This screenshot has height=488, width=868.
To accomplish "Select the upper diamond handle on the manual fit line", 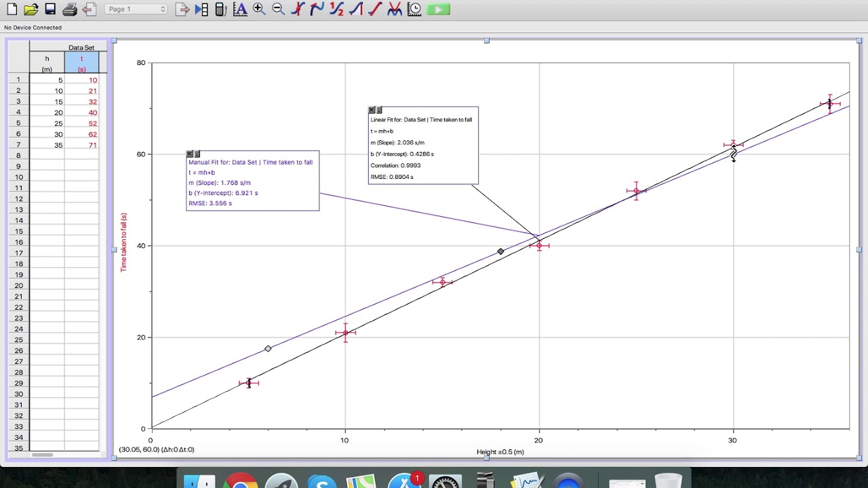I will coord(500,251).
